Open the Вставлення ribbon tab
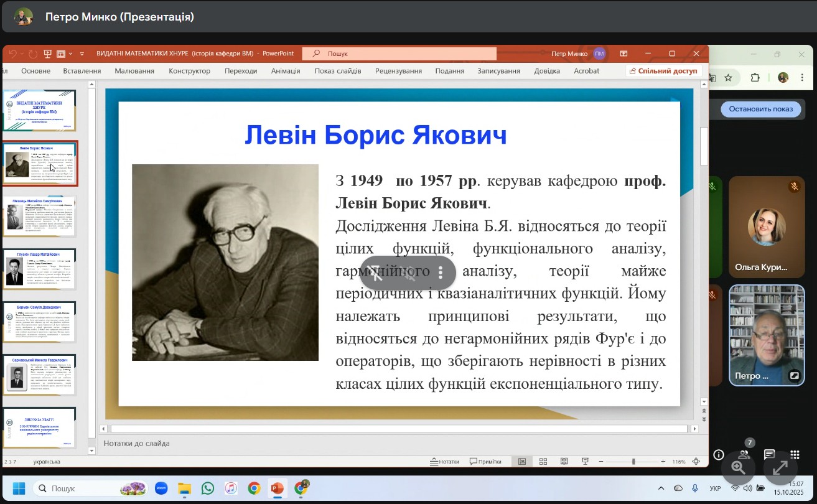The image size is (817, 504). [x=82, y=71]
